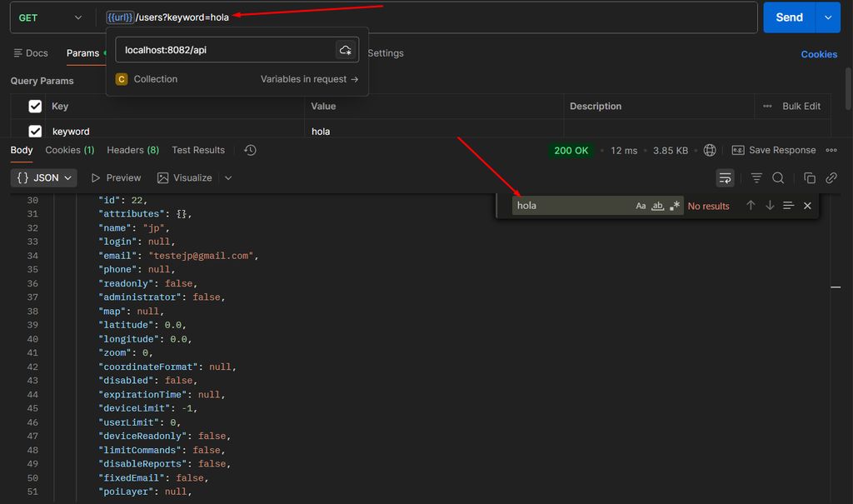
Task: Switch to Preview mode
Action: [x=116, y=178]
